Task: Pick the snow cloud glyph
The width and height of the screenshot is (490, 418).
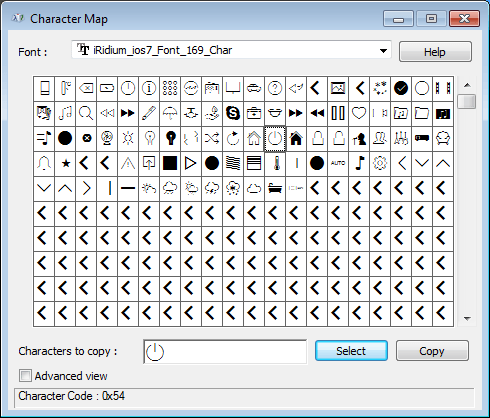Action: point(233,189)
